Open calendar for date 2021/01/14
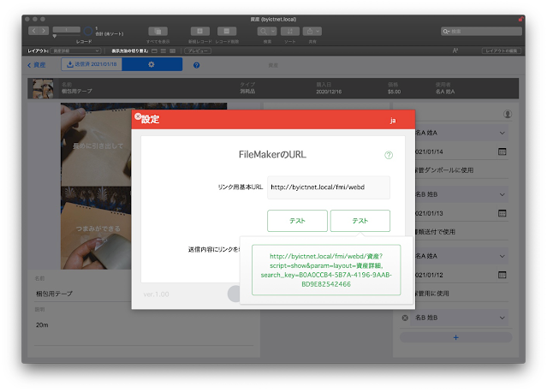547x392 pixels. pos(502,151)
